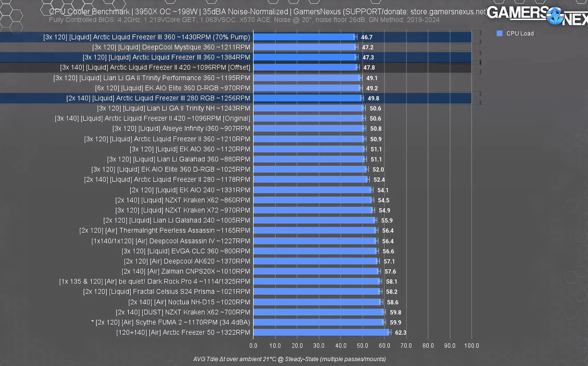Click the 57.6 value for Zalman CNPS20X
Image resolution: width=588 pixels, height=366 pixels.
click(390, 272)
